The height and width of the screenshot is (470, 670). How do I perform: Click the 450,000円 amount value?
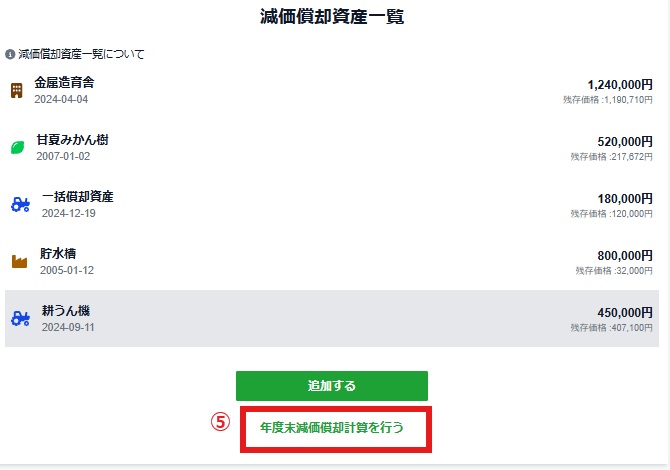click(x=624, y=313)
